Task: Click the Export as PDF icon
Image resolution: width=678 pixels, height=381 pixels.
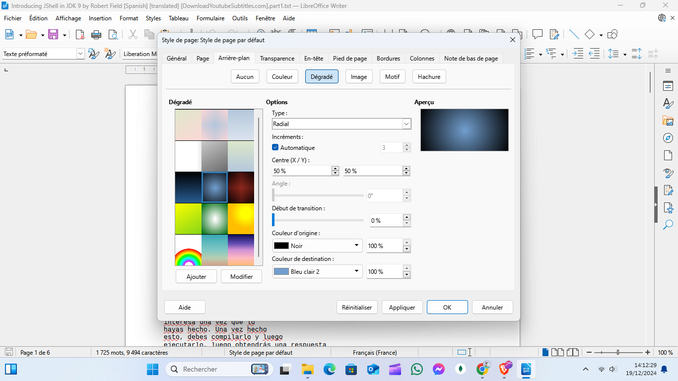Action: tap(80, 35)
